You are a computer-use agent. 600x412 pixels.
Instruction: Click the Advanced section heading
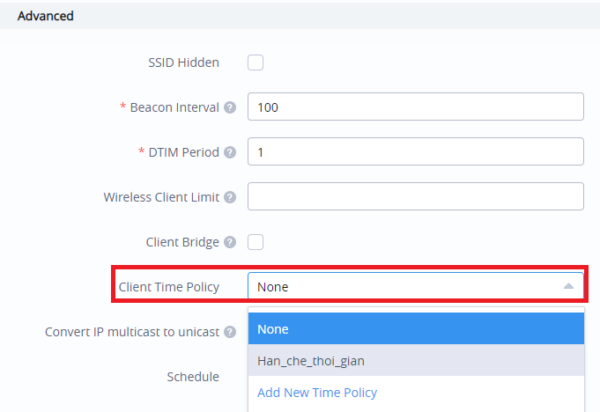[47, 16]
